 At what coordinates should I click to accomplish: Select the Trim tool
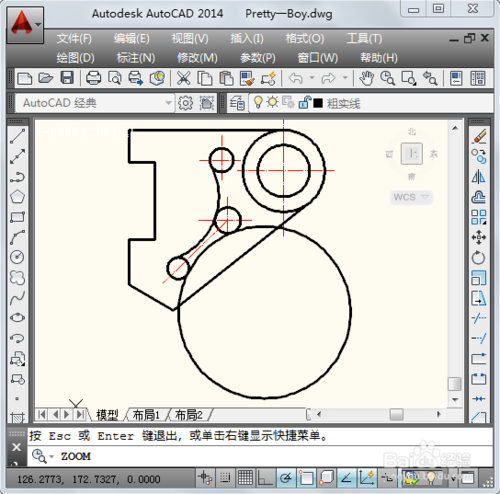[479, 318]
